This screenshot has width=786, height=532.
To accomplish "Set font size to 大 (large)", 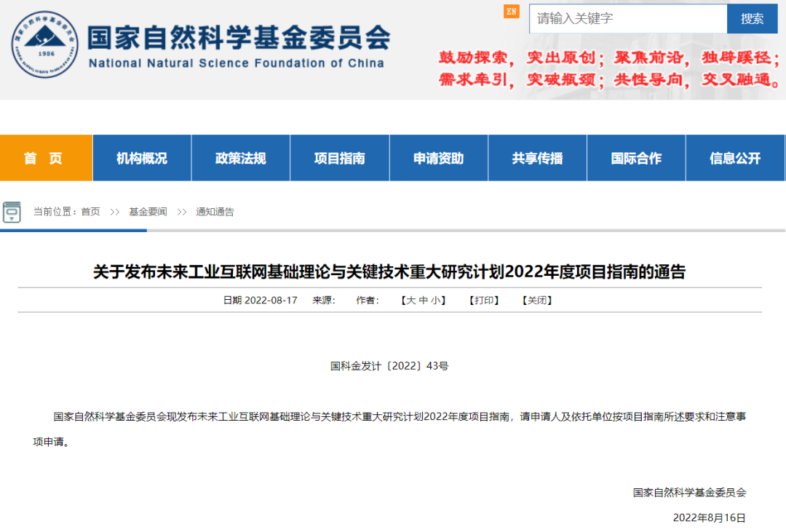I will pos(411,301).
